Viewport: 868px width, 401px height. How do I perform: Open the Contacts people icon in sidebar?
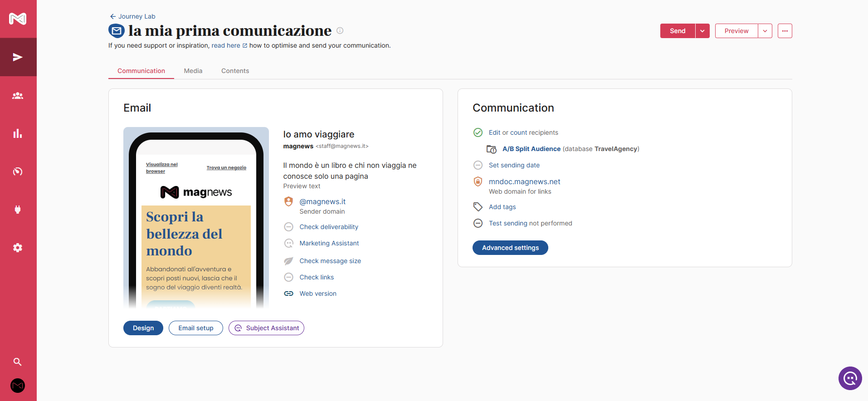[x=18, y=96]
